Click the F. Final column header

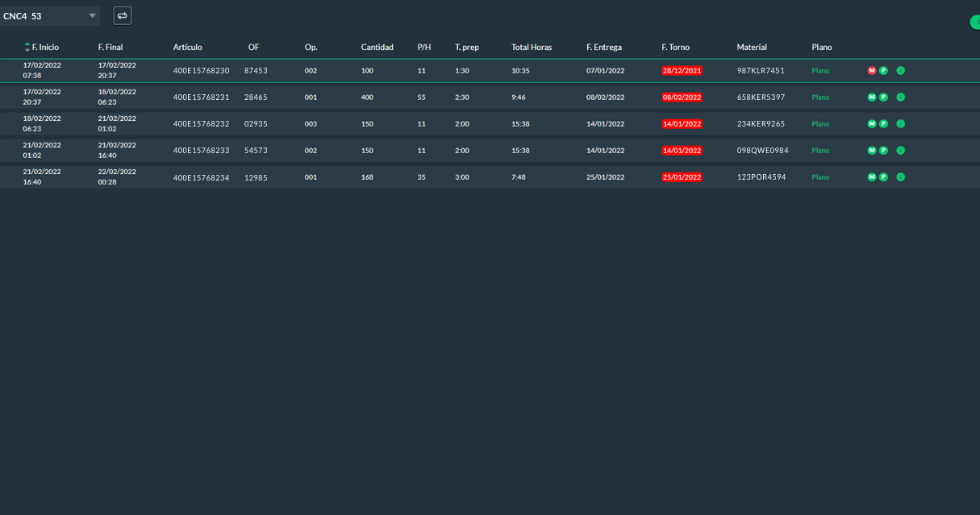point(111,48)
